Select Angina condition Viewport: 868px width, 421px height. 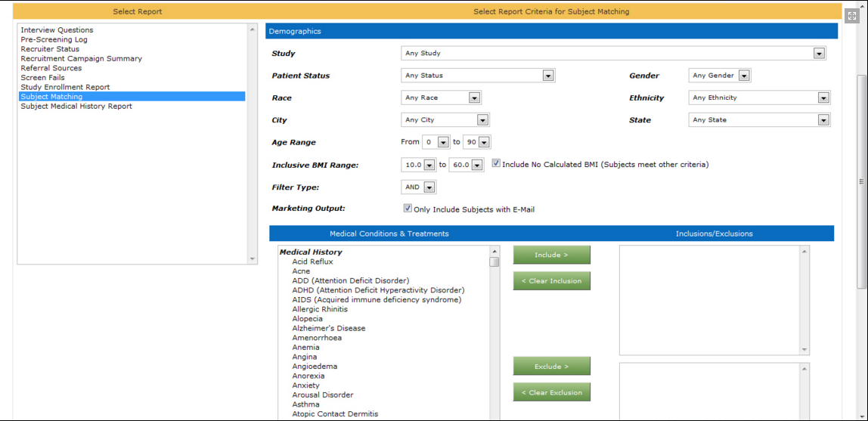coord(305,357)
